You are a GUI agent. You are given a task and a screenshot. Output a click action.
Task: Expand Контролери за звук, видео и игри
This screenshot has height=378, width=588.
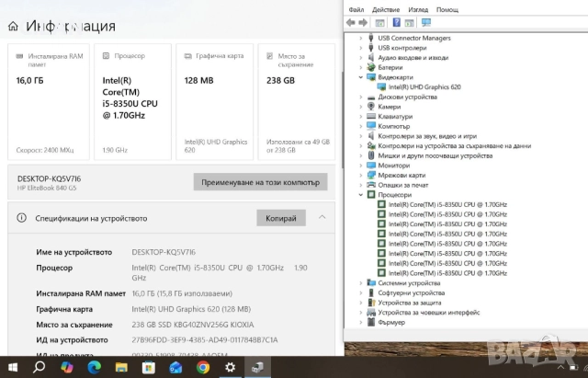point(361,136)
